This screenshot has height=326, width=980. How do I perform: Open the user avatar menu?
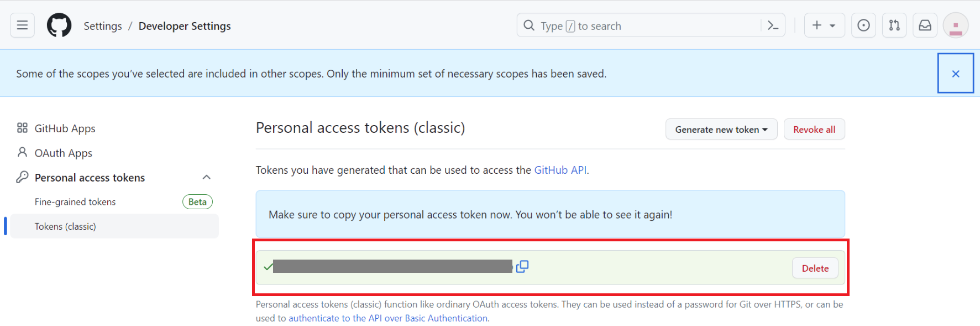click(x=955, y=25)
